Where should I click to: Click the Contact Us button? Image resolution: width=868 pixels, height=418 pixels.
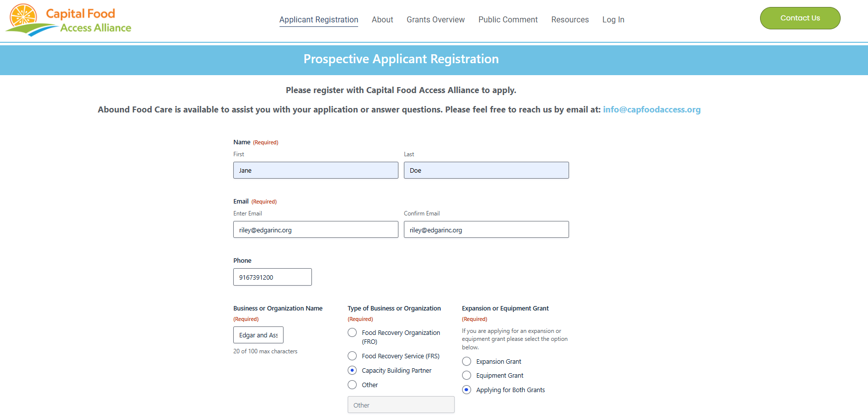click(x=800, y=18)
